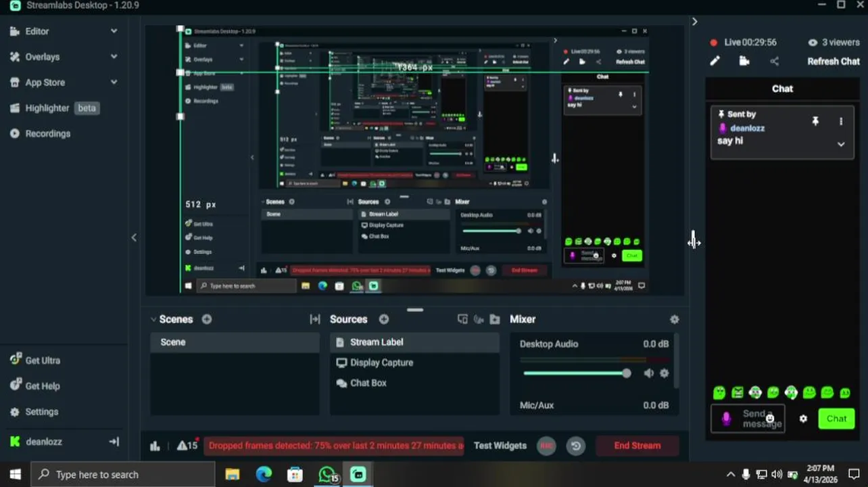Viewport: 868px width, 487px height.
Task: Open WhatsApp from taskbar
Action: (327, 474)
